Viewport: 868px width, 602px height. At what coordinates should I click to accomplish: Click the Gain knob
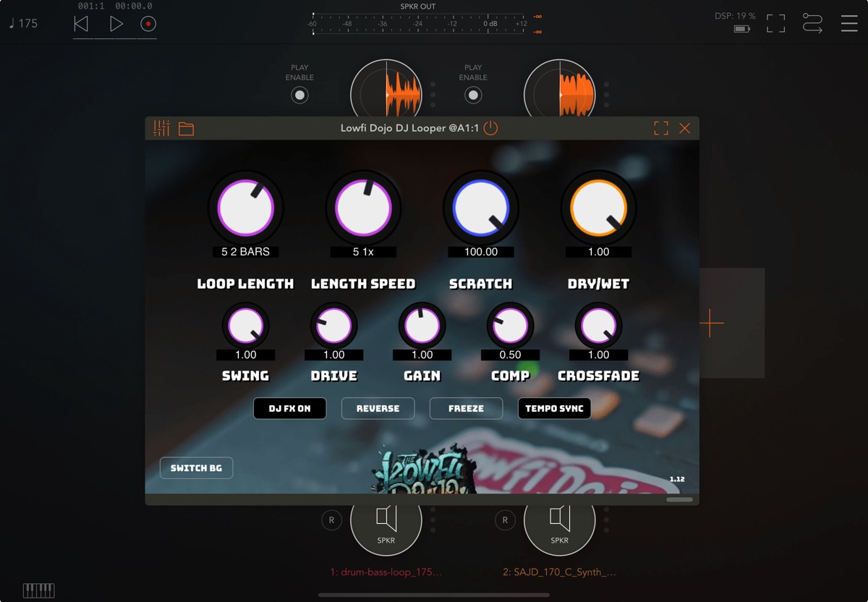tap(422, 326)
